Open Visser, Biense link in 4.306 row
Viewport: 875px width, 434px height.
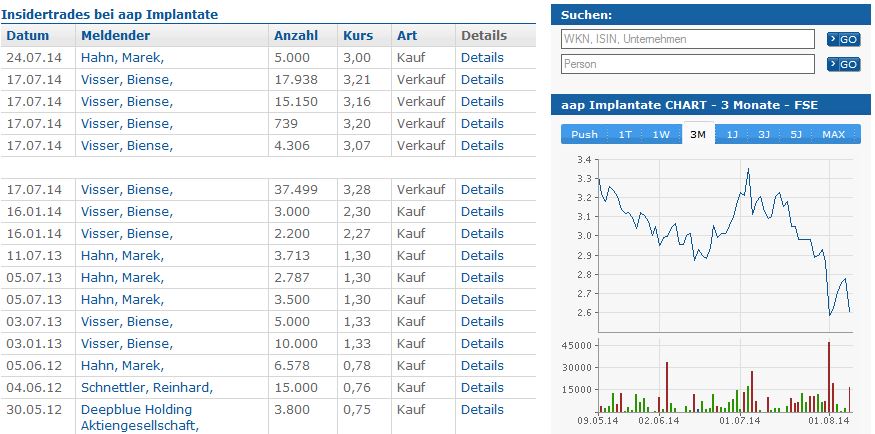127,146
